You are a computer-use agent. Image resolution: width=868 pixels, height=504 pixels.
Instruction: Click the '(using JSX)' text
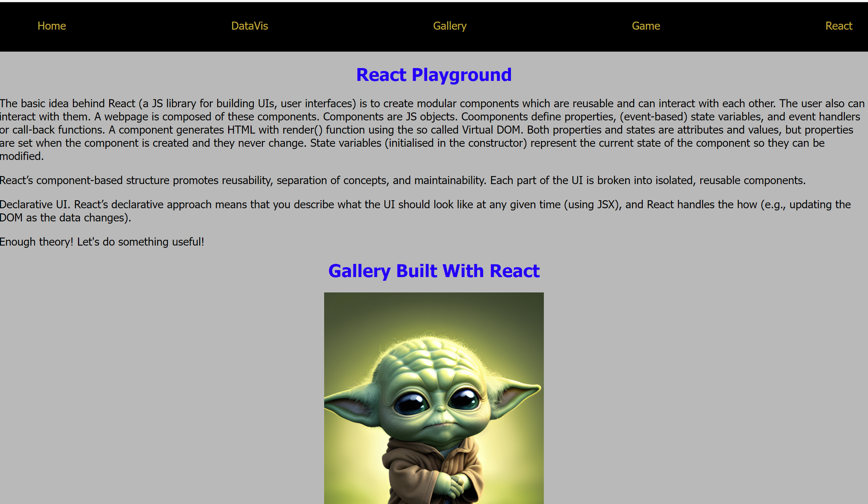point(592,205)
